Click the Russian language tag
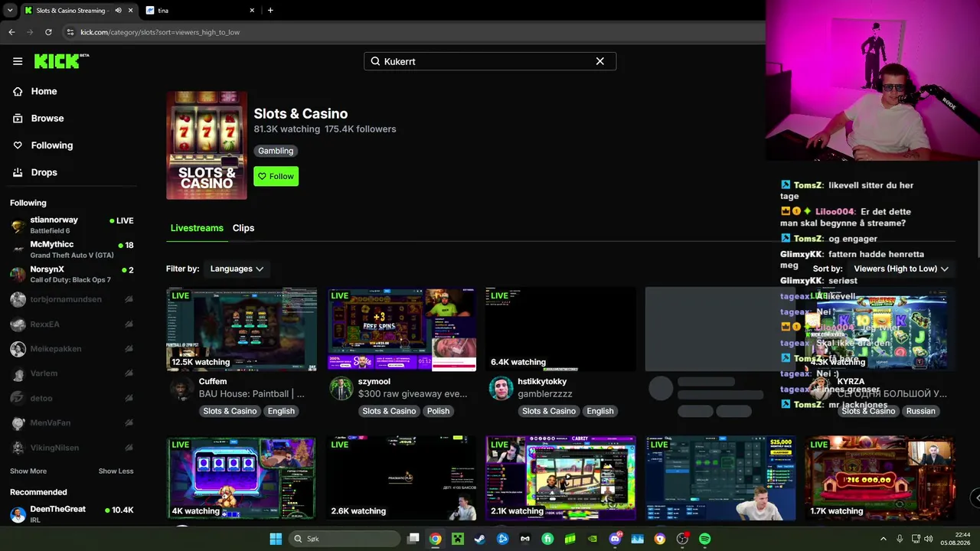The width and height of the screenshot is (980, 551). tap(920, 411)
